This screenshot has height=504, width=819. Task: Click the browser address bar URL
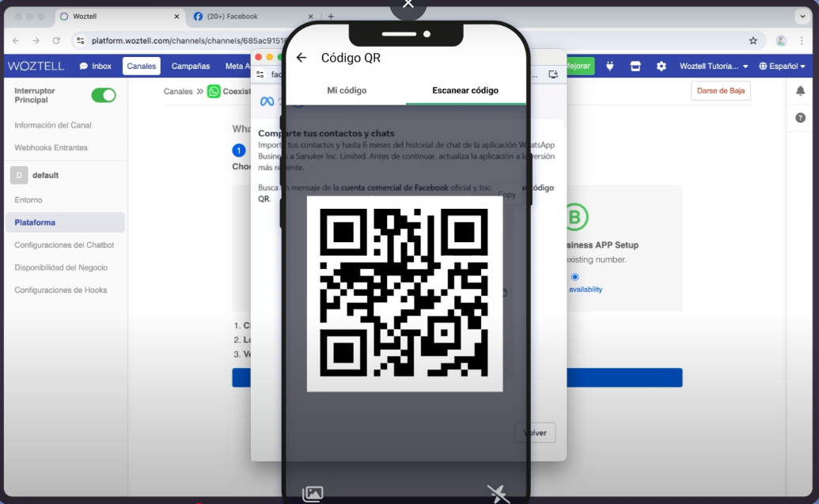[189, 40]
